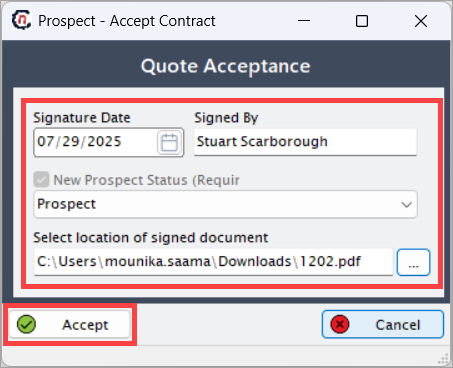Open the calendar picker for Signature Date

pos(170,142)
